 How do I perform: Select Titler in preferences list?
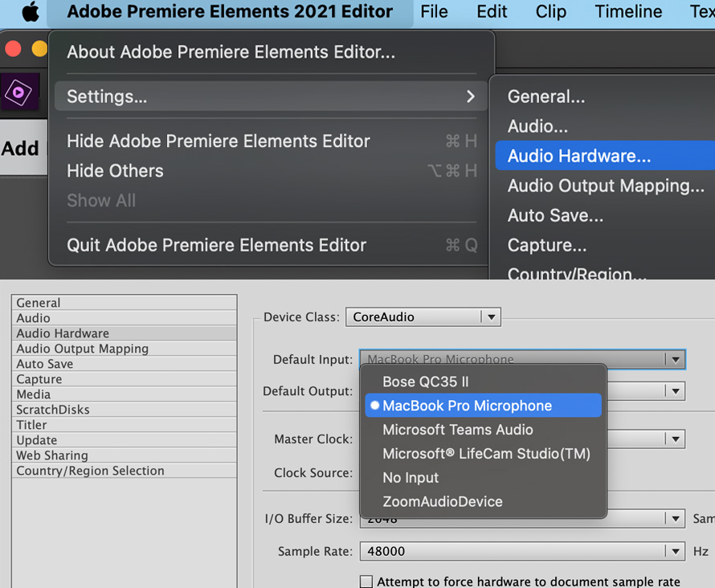click(124, 425)
